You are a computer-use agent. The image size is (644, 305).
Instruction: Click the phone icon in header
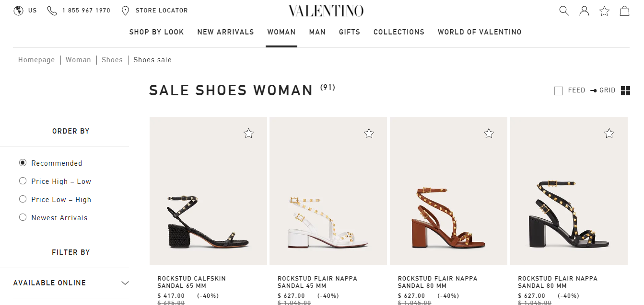coord(52,11)
